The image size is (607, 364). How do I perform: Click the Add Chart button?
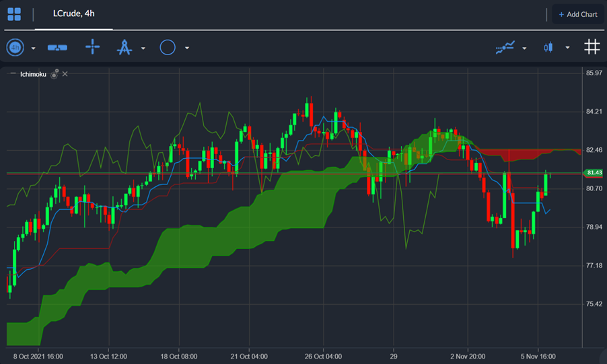click(x=578, y=14)
